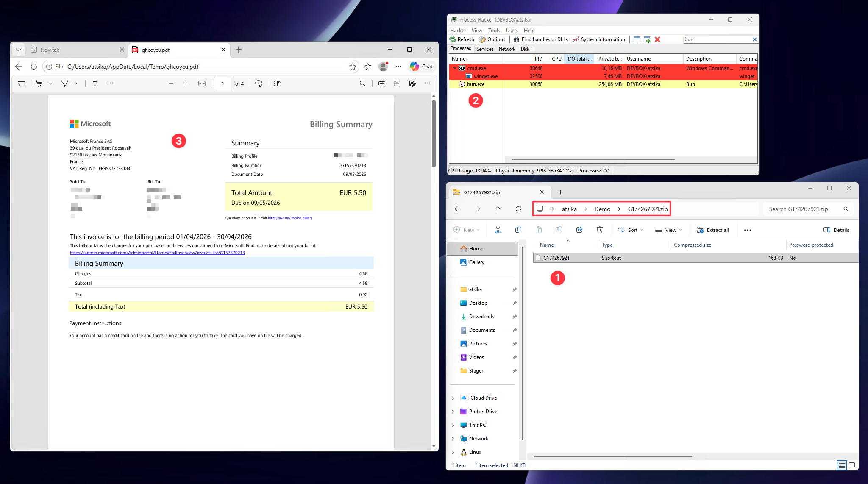Open System information in Process Hacker
The width and height of the screenshot is (868, 484).
598,39
